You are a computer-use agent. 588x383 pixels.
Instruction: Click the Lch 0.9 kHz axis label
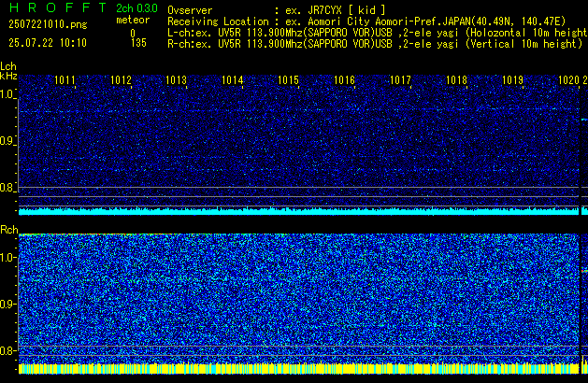click(x=7, y=141)
